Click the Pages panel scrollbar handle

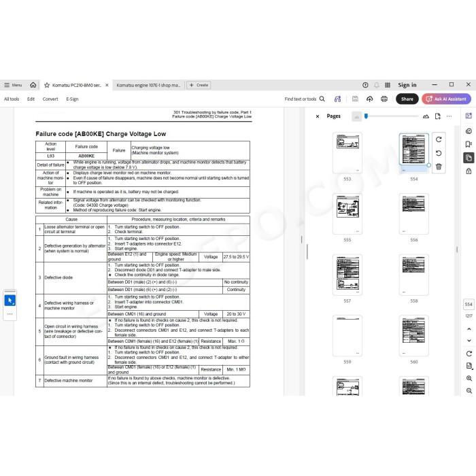pyautogui.click(x=456, y=250)
